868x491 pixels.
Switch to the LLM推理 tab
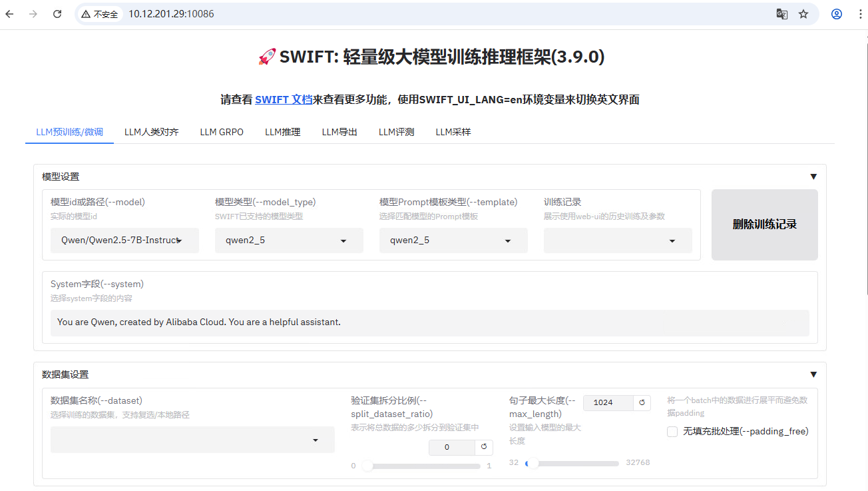[x=282, y=132]
